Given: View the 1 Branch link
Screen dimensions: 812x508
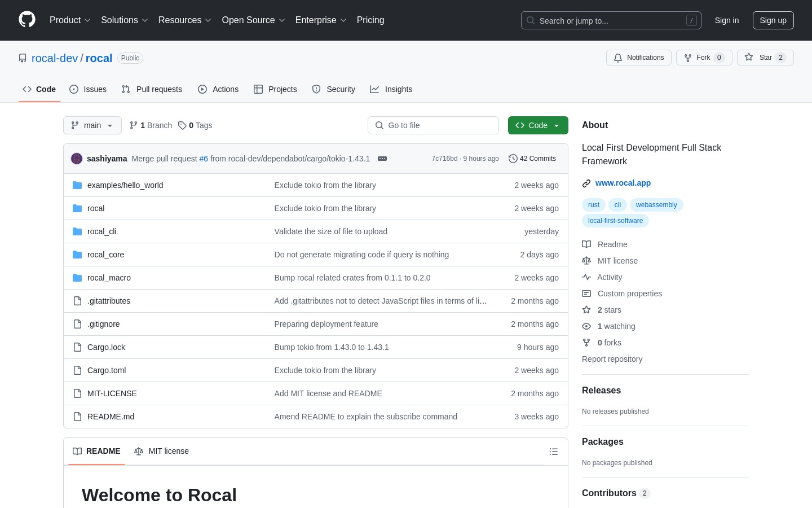Looking at the screenshot, I should [151, 125].
